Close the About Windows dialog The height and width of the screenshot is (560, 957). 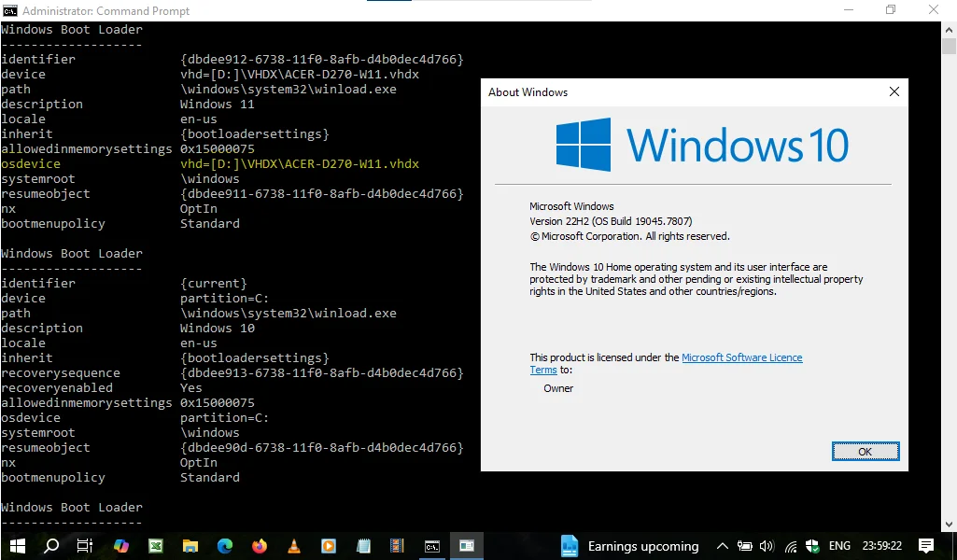point(894,91)
